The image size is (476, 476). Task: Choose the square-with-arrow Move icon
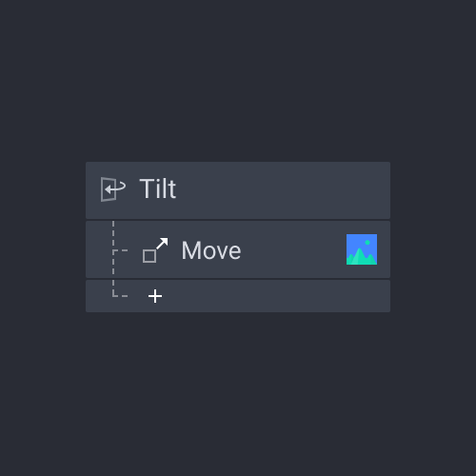[155, 250]
